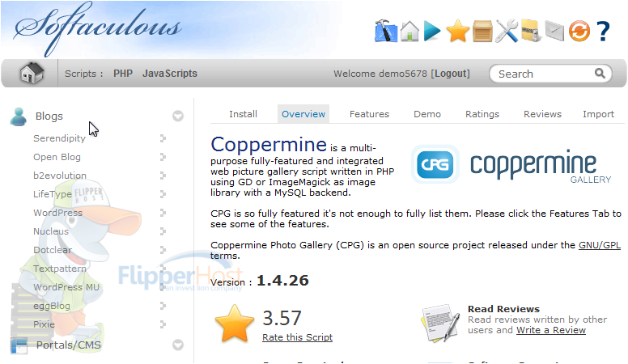This screenshot has height=364, width=628.
Task: Open the Features tab
Action: pos(369,114)
